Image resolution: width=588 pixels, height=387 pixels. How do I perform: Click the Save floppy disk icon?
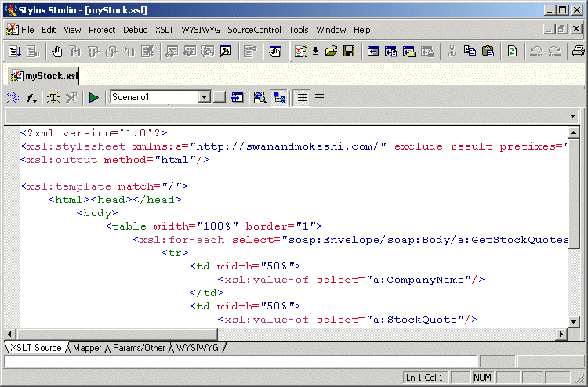[x=349, y=52]
